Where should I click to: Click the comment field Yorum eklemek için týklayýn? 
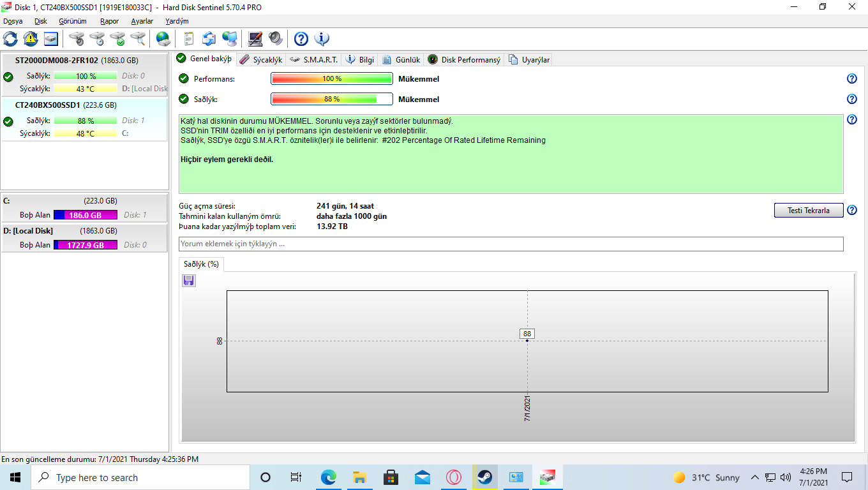click(511, 244)
